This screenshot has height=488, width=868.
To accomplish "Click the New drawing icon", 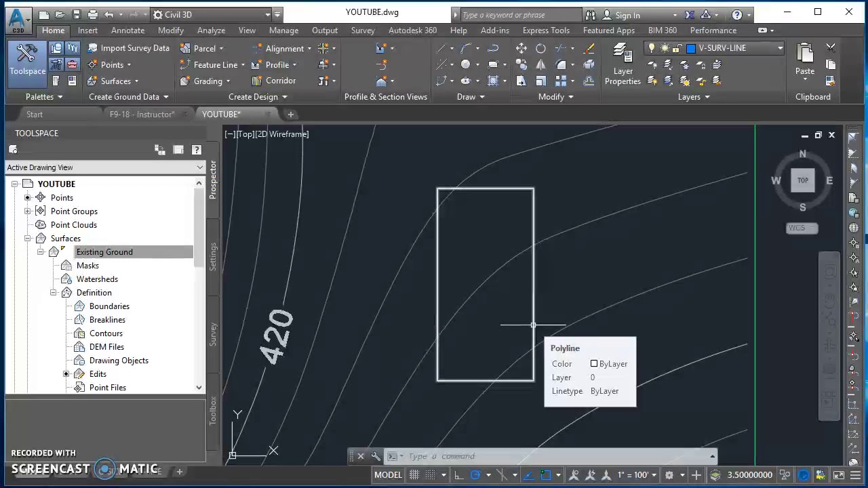I will coord(44,14).
